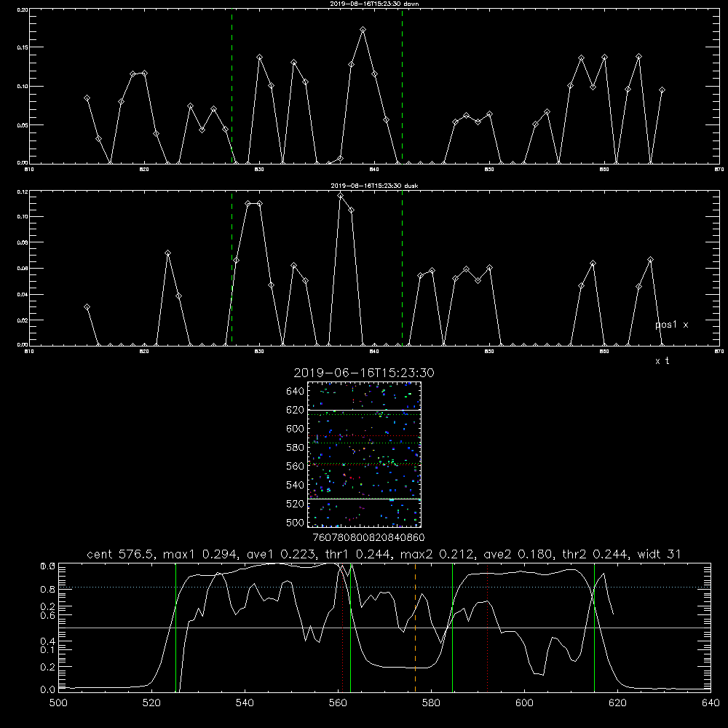Click the dusk plot title text

374,186
